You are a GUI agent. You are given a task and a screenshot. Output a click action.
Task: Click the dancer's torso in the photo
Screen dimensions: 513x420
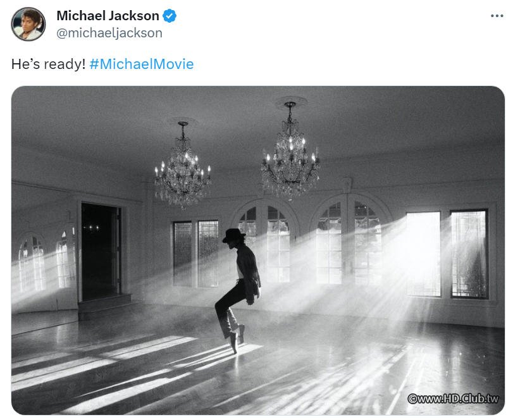point(248,266)
